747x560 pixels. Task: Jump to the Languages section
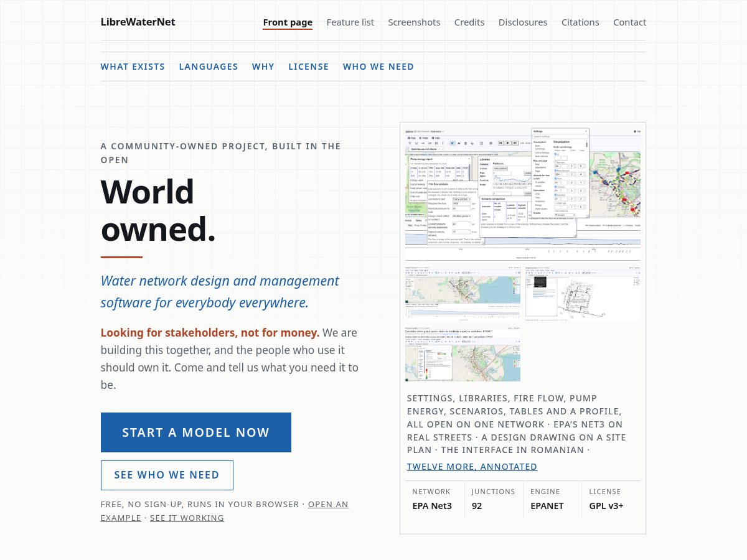pyautogui.click(x=209, y=67)
